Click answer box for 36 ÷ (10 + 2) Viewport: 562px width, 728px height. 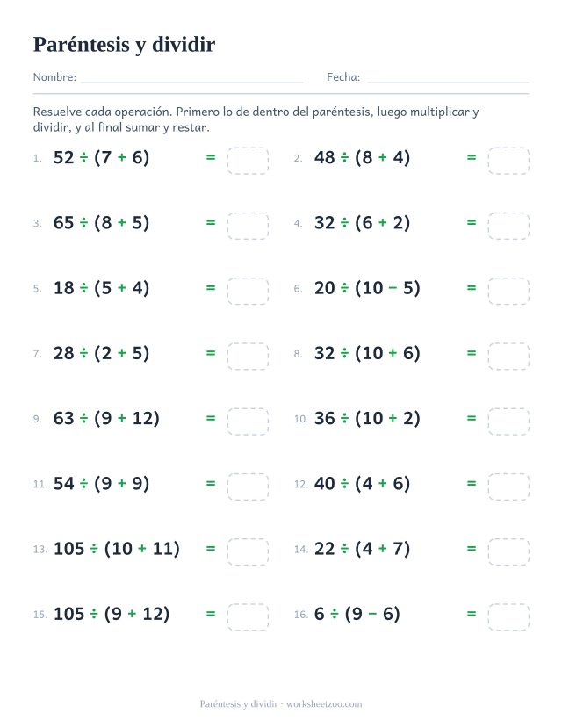[508, 422]
